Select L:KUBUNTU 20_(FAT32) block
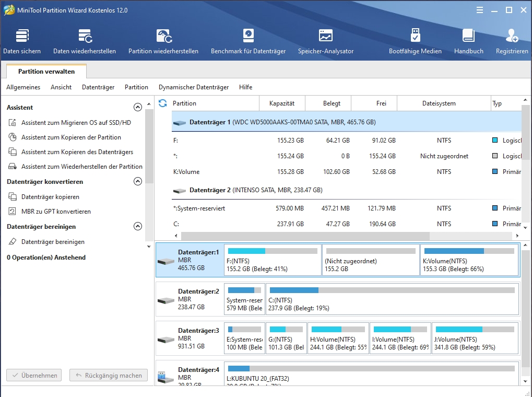This screenshot has width=532, height=397. coord(372,373)
